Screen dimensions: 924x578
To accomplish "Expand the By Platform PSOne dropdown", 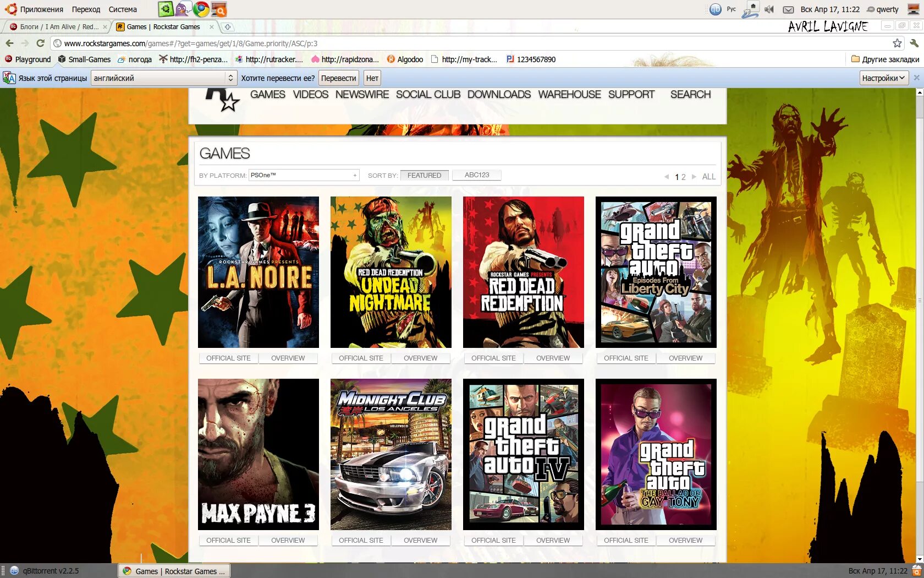I will [304, 175].
